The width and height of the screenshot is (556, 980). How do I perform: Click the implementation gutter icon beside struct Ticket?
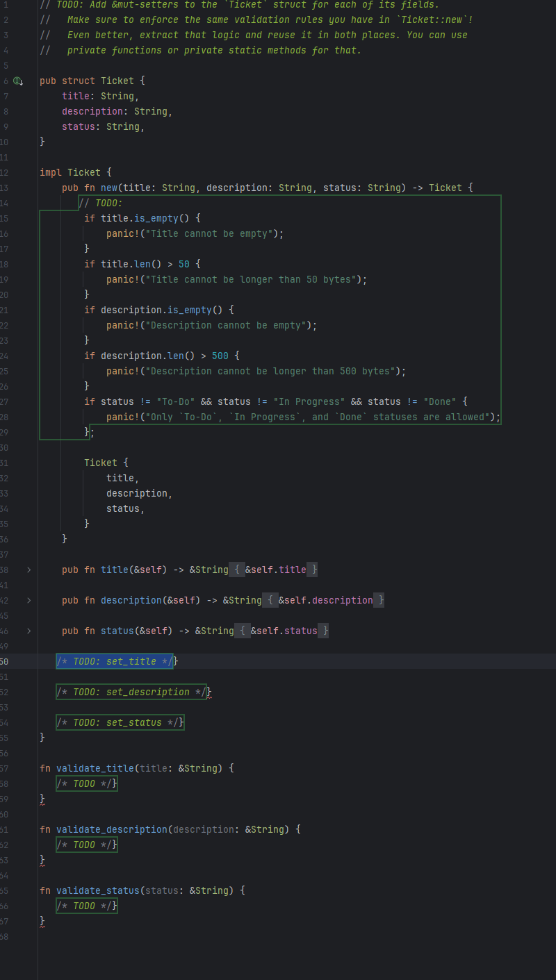(x=18, y=81)
